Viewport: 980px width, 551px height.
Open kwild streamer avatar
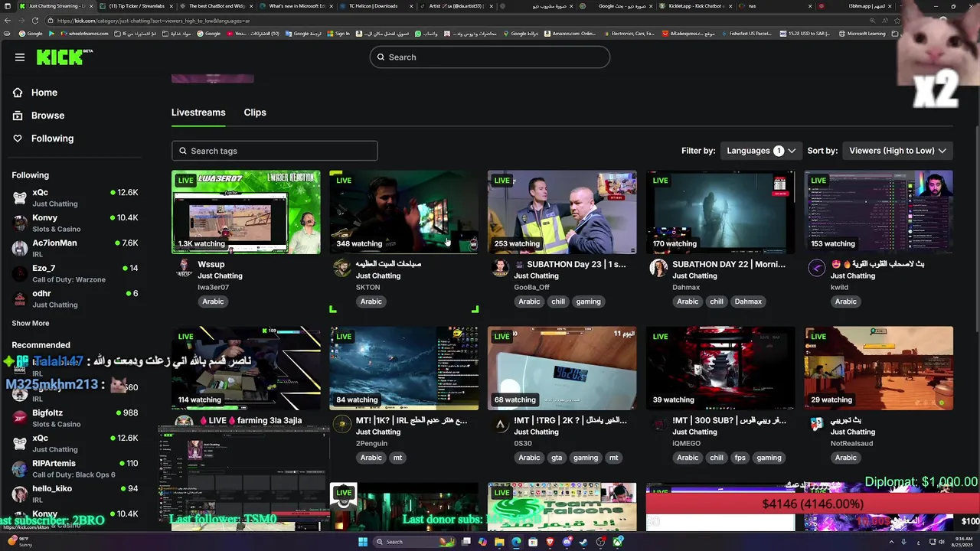pyautogui.click(x=817, y=268)
